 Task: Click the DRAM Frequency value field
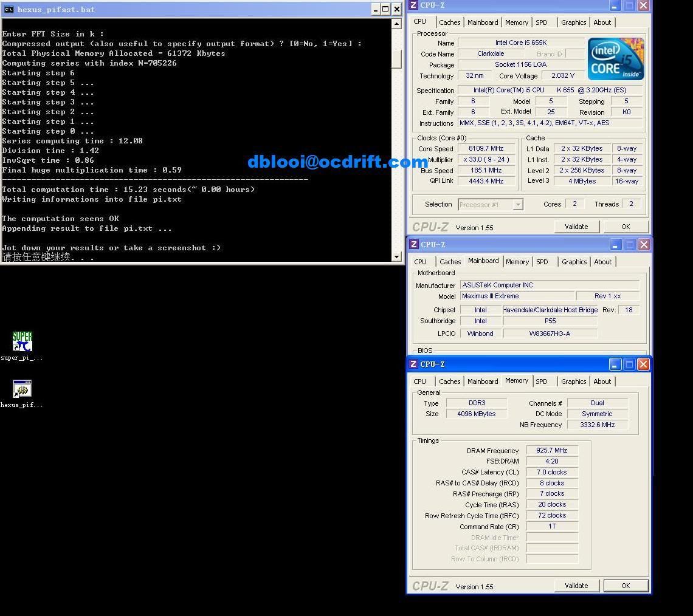pyautogui.click(x=551, y=451)
